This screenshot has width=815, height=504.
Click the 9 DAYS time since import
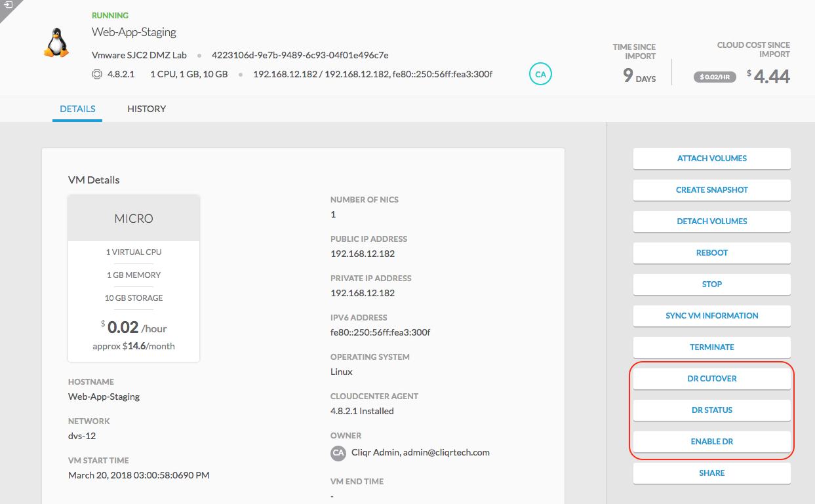pyautogui.click(x=639, y=76)
